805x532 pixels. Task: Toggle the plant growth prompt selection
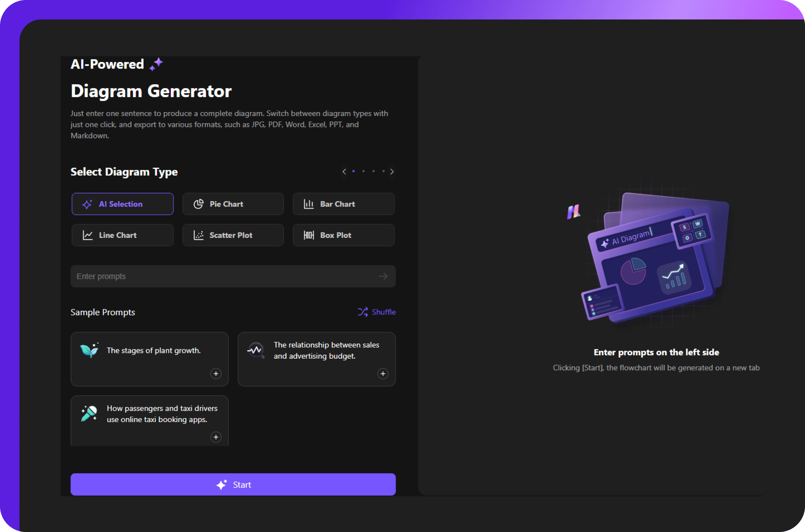[x=216, y=374]
